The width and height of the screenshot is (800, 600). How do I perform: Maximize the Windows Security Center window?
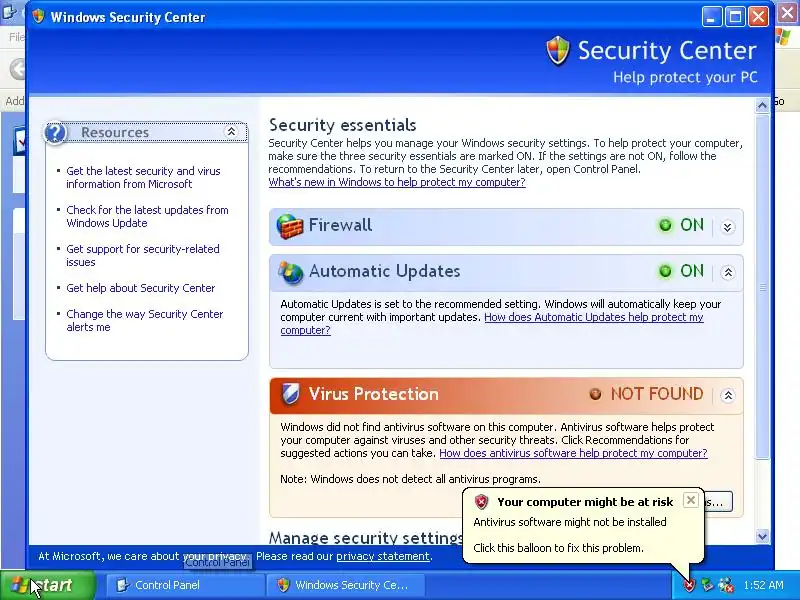pyautogui.click(x=735, y=17)
